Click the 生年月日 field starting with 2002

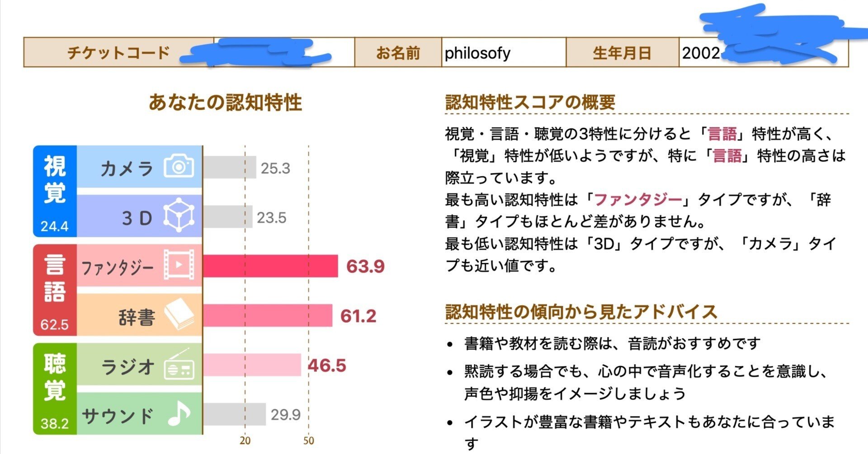tap(764, 53)
